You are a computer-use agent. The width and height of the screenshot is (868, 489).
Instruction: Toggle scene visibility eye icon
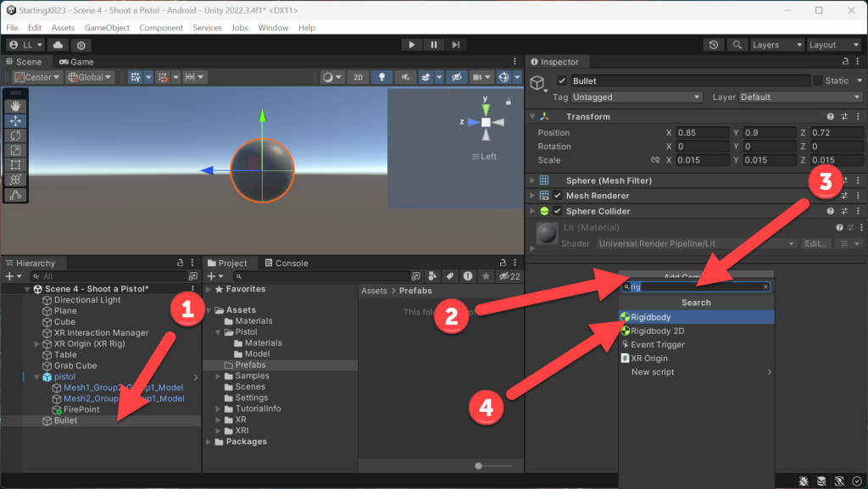click(x=457, y=77)
